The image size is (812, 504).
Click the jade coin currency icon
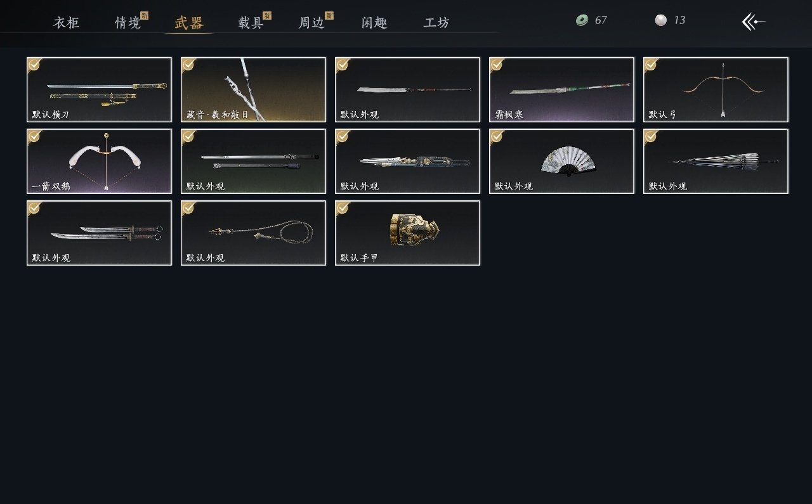click(582, 20)
